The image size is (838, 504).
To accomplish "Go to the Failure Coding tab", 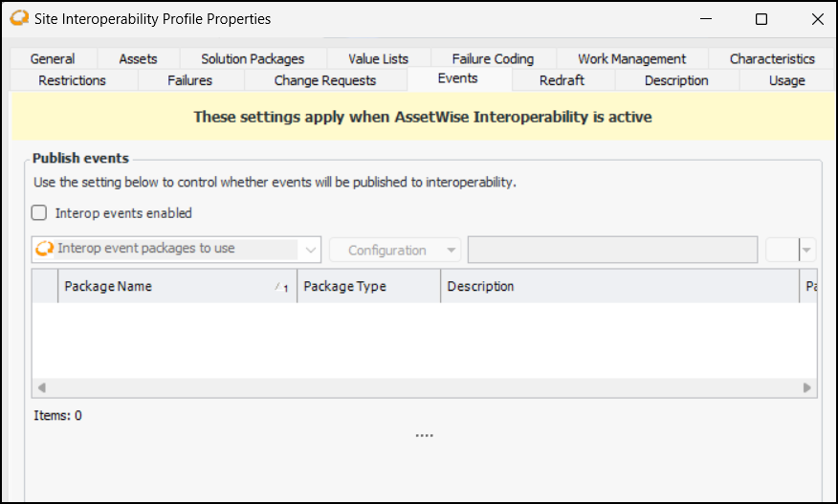I will click(493, 58).
